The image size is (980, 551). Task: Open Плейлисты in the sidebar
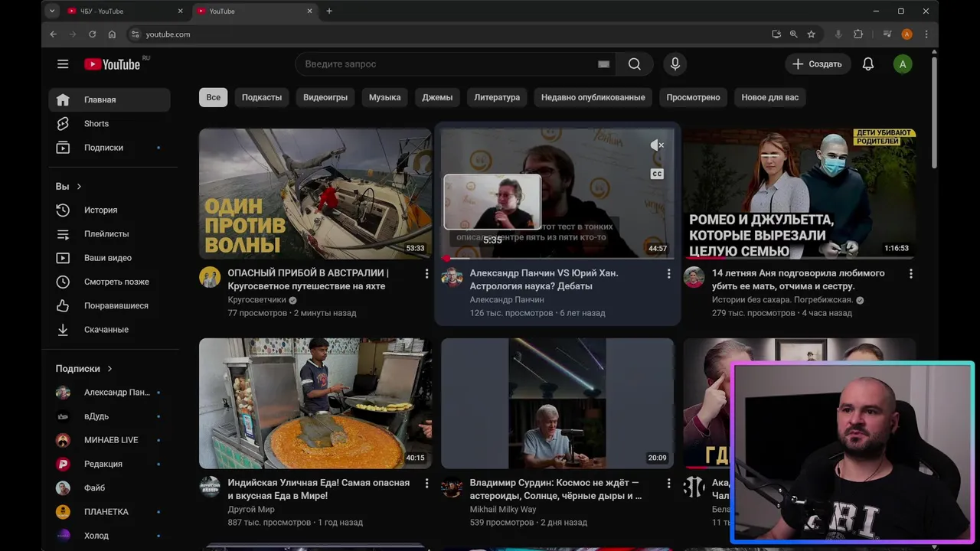coord(109,234)
